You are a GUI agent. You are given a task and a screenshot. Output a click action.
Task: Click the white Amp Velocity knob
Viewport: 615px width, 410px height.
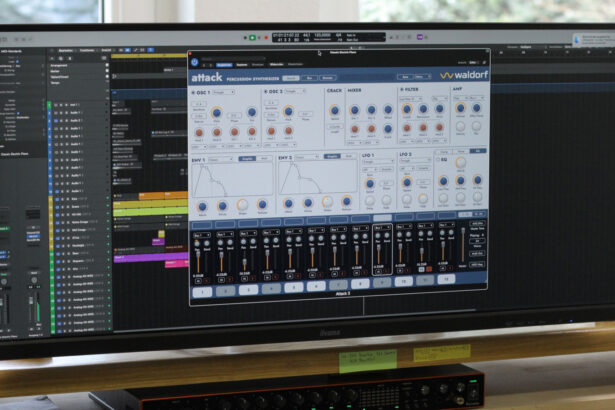click(x=460, y=126)
